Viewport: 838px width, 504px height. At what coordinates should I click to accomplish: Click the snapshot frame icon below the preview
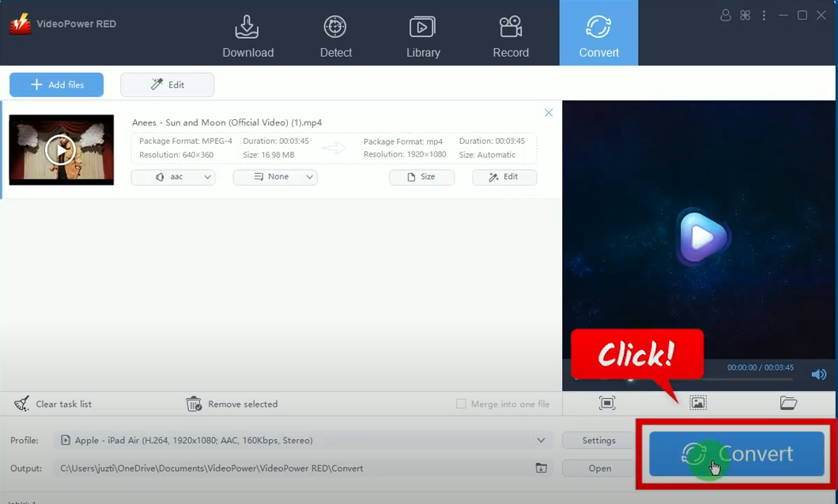[607, 403]
